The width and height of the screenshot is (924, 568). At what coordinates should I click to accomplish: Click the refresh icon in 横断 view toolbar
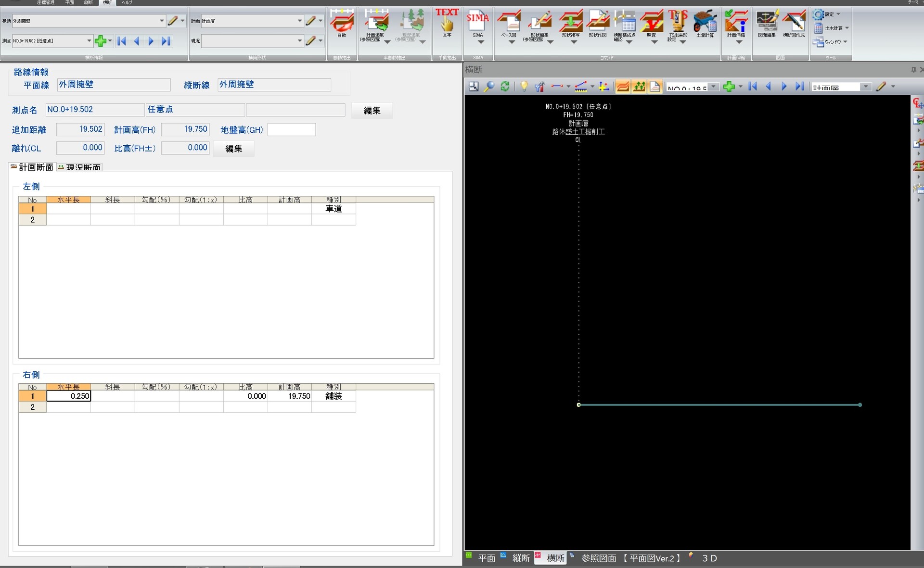(505, 87)
